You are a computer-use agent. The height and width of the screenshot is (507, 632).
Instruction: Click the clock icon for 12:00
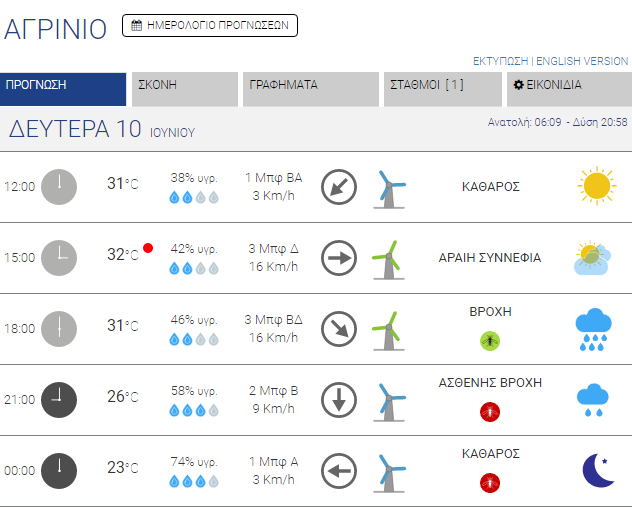59,186
